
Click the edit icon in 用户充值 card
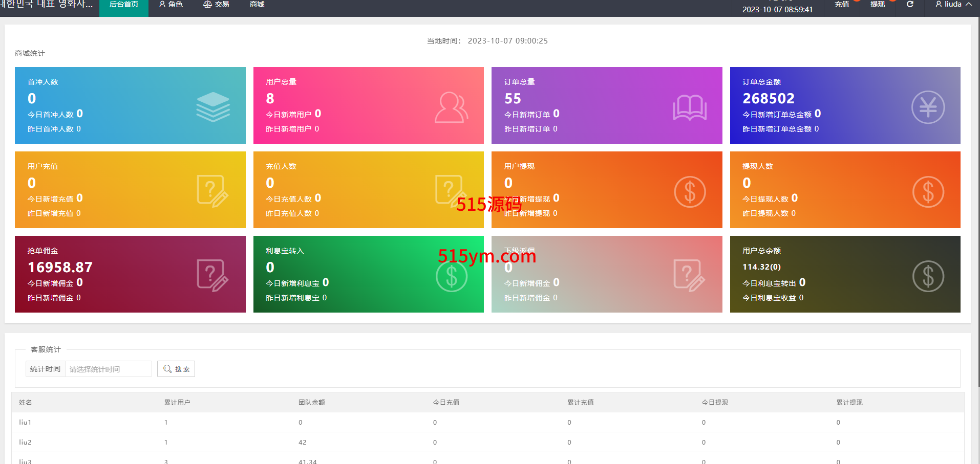(x=212, y=191)
